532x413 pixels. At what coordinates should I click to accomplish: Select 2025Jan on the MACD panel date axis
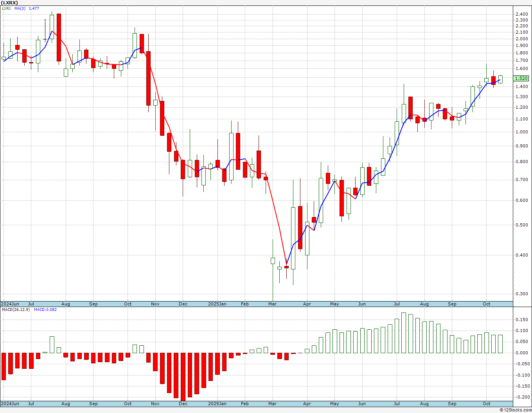pos(217,404)
